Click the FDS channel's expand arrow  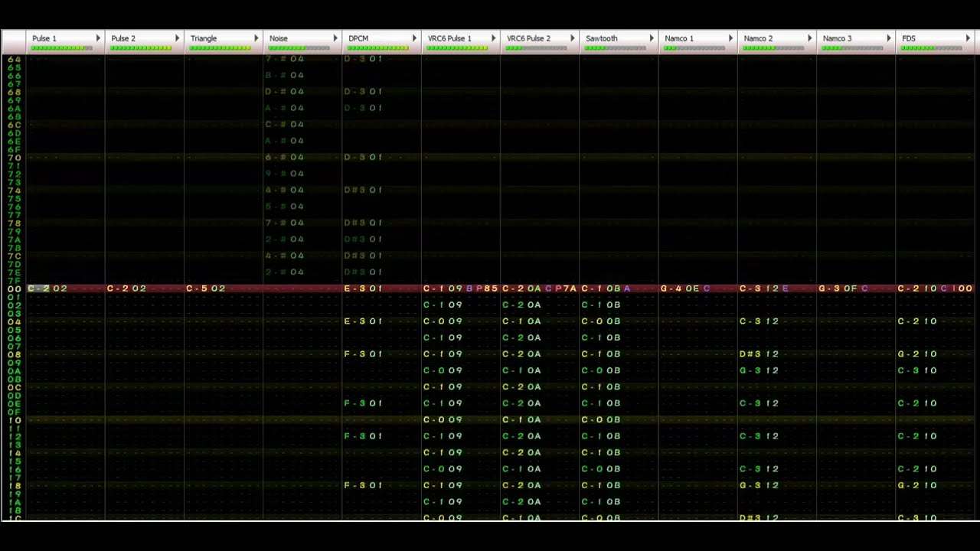tap(968, 38)
